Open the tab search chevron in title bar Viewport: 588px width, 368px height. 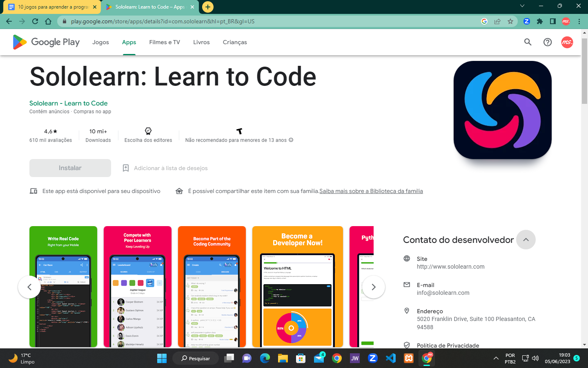tap(522, 6)
